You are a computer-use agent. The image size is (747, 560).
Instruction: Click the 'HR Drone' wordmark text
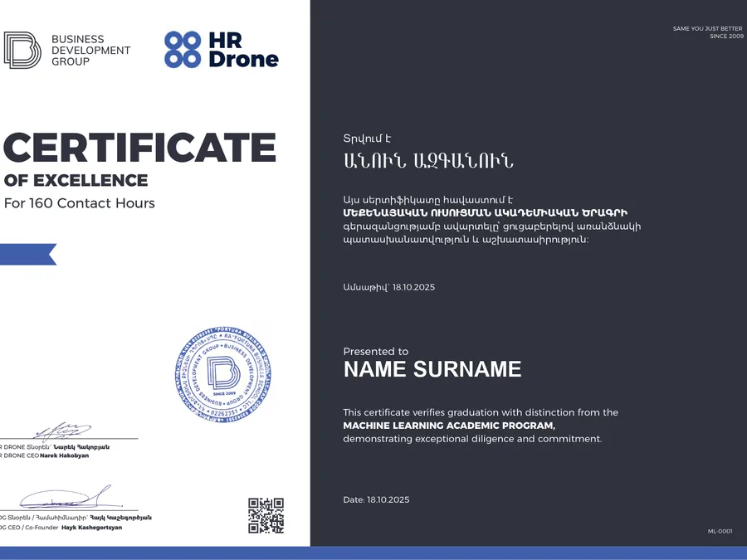[243, 50]
